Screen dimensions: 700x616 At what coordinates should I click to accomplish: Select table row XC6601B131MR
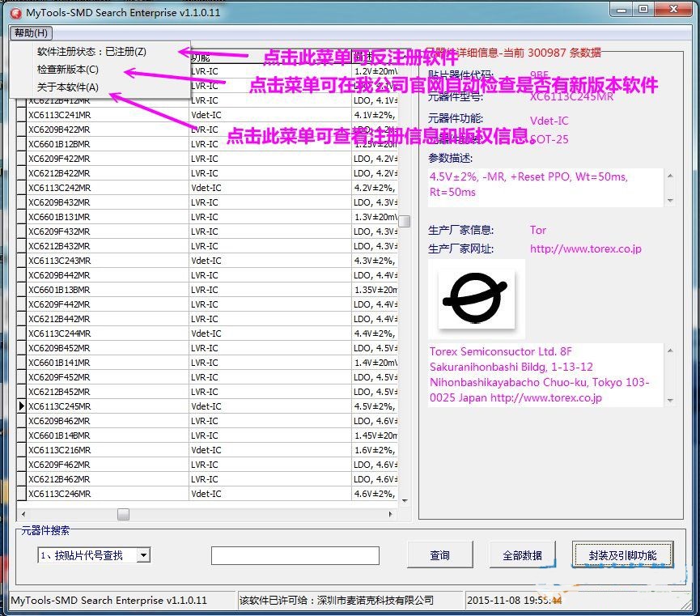(207, 217)
